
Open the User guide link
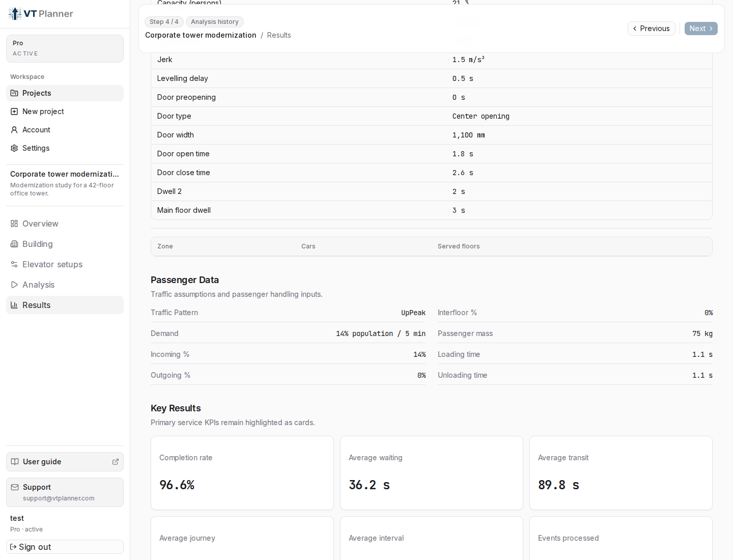click(x=65, y=462)
